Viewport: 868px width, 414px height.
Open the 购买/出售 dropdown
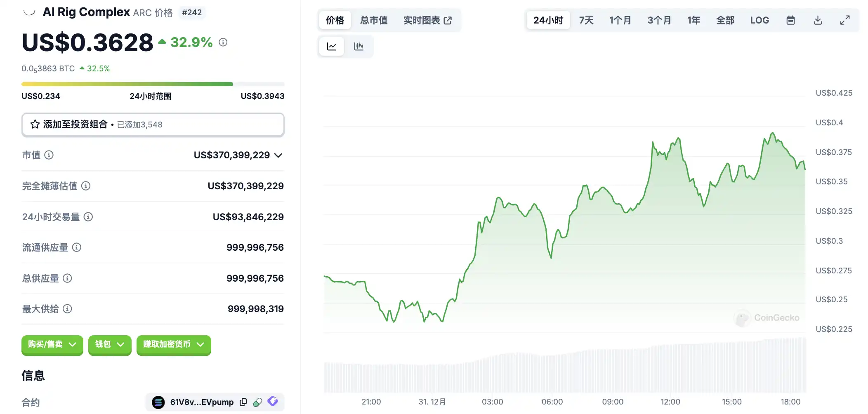coord(52,344)
